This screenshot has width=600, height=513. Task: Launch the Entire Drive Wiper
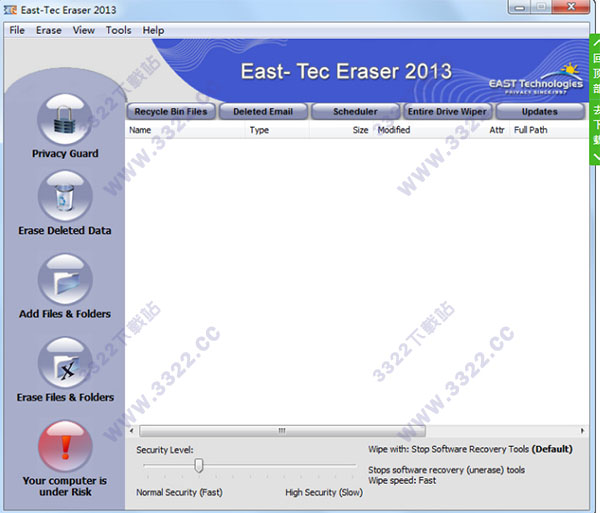pyautogui.click(x=447, y=112)
